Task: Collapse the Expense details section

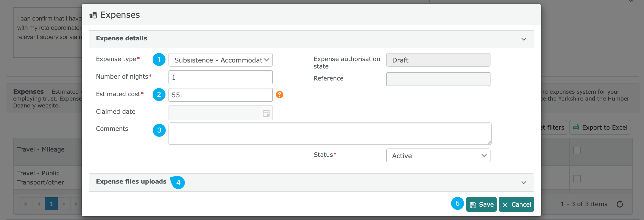Action: click(523, 39)
